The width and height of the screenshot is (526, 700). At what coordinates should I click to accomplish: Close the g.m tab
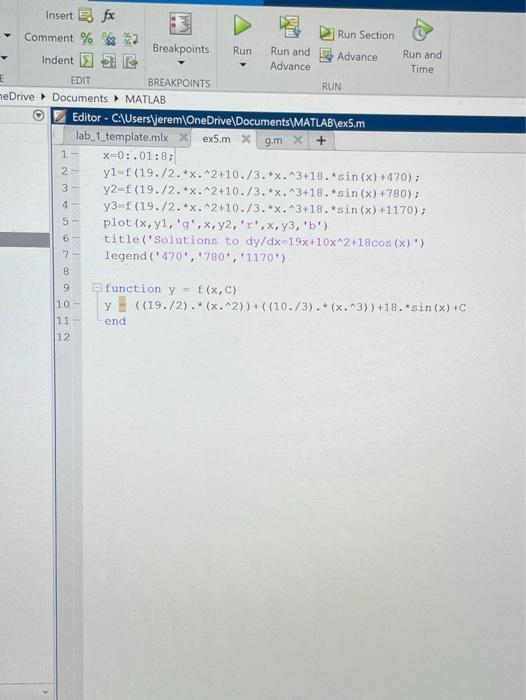pos(298,140)
